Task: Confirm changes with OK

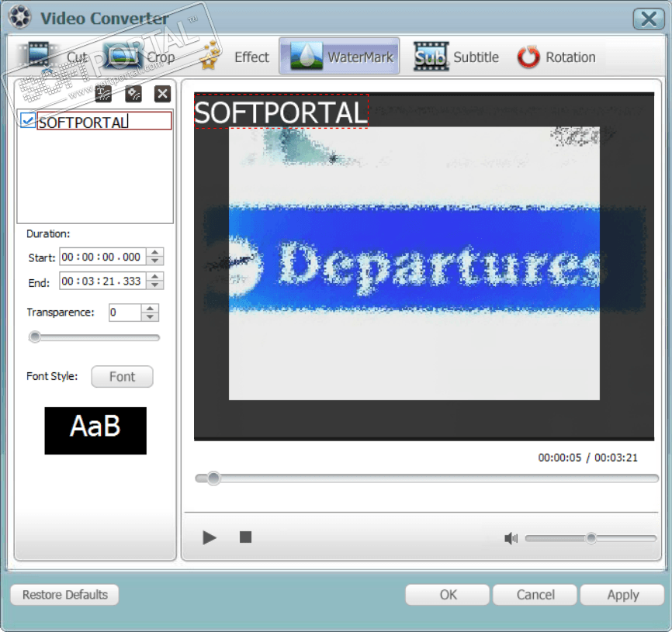Action: tap(448, 595)
